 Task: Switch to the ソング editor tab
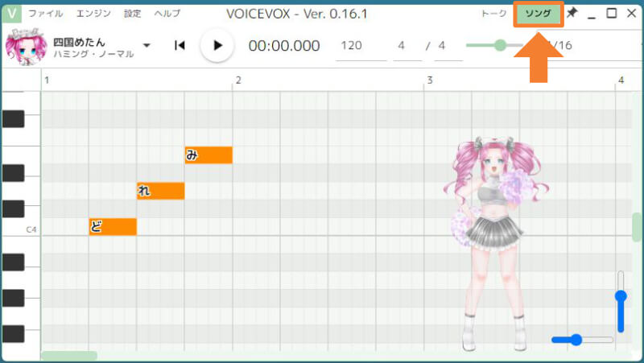coord(538,14)
